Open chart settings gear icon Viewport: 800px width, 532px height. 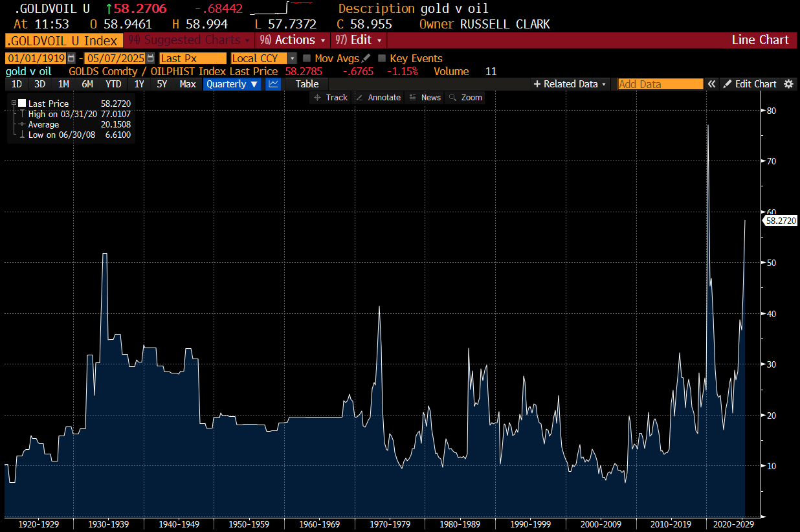coord(788,83)
